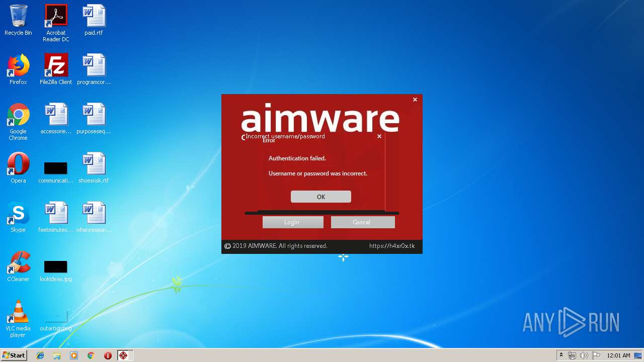Click Show desktop button at taskbar end
Image resolution: width=644 pixels, height=362 pixels.
tap(639, 355)
